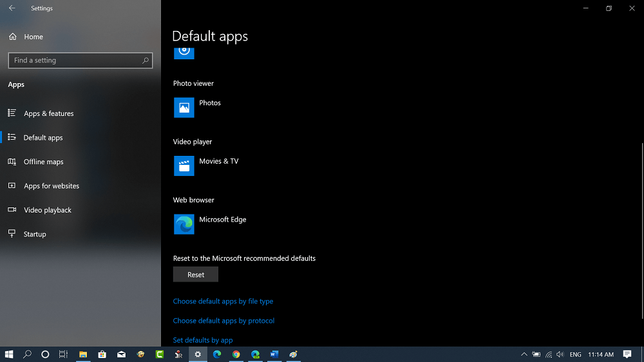Viewport: 644px width, 362px height.
Task: Click the Offline maps map icon
Action: click(x=12, y=162)
